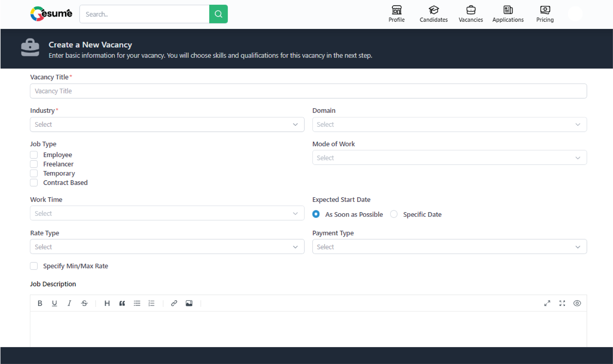Viewport: 613px width, 364px height.
Task: Check the Freelancer job type
Action: pyautogui.click(x=34, y=164)
